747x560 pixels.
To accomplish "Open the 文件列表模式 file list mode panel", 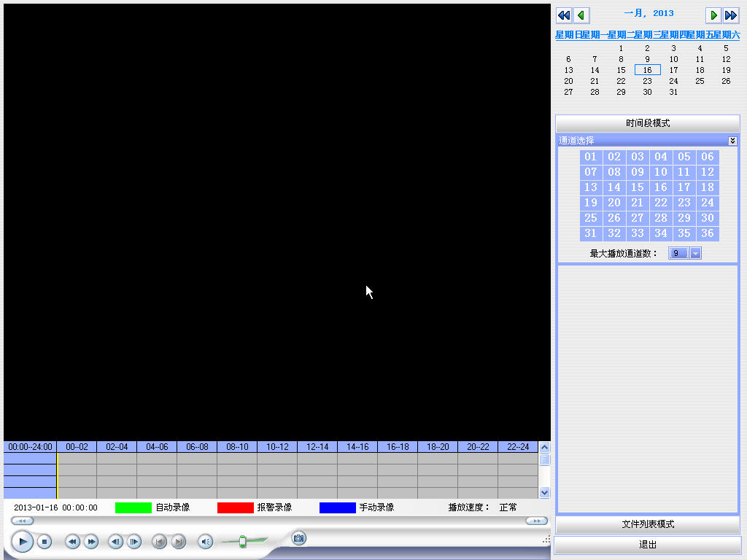I will pos(648,524).
